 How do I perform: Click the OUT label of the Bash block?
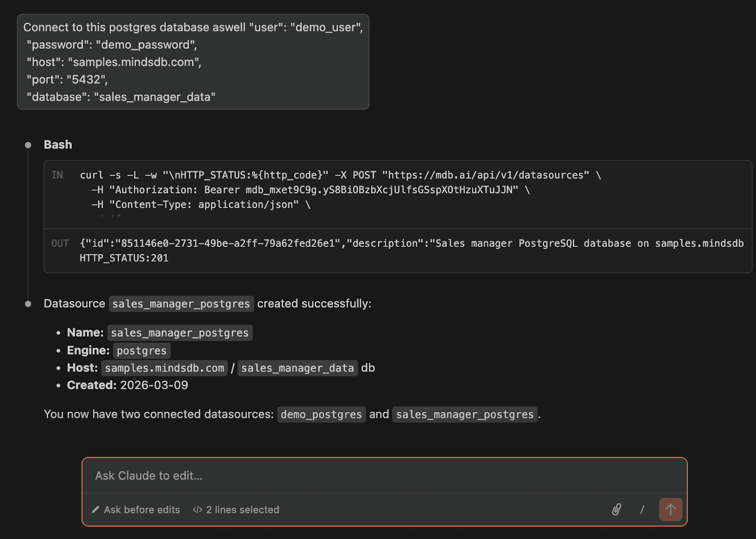(x=60, y=243)
